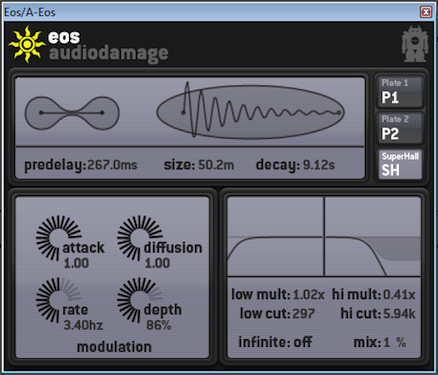Image resolution: width=438 pixels, height=375 pixels.
Task: Click the diffusion knob
Action: tap(139, 238)
